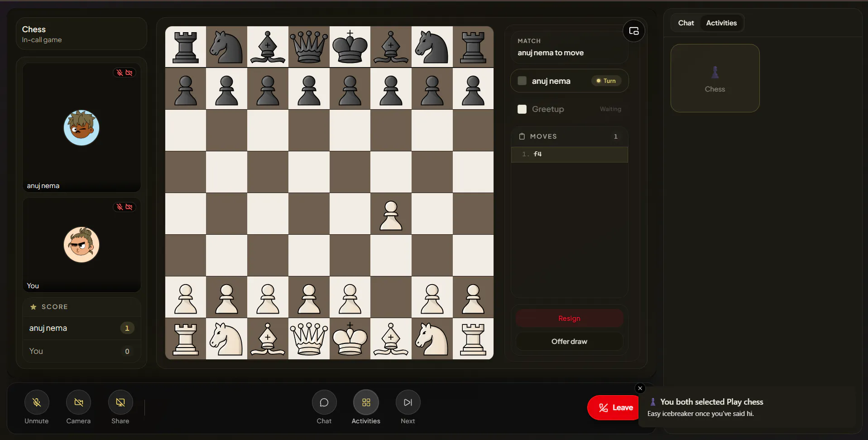Click your own avatar tile
The width and height of the screenshot is (868, 440).
(82, 245)
